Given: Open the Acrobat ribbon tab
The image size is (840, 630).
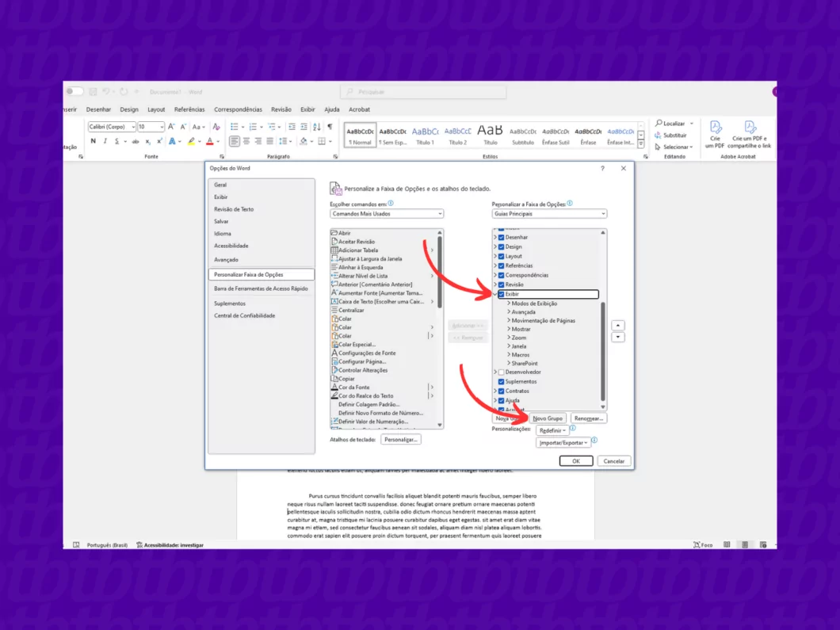Looking at the screenshot, I should [x=359, y=109].
